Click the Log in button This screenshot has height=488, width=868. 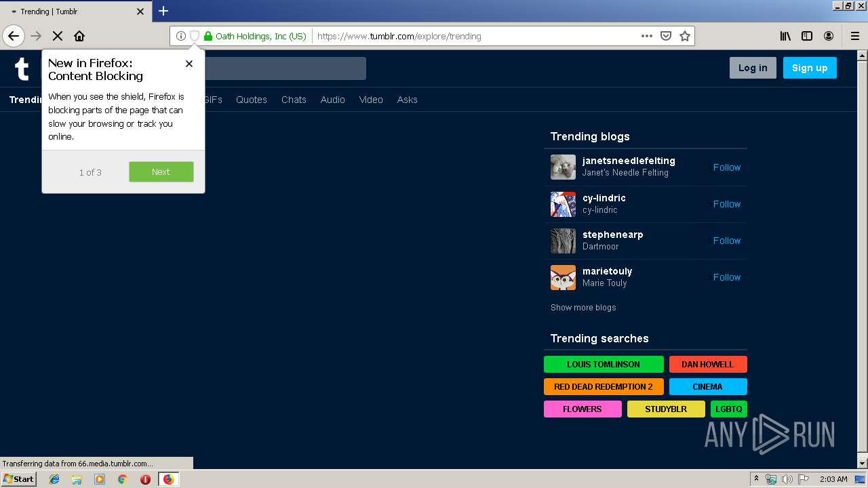pyautogui.click(x=753, y=68)
